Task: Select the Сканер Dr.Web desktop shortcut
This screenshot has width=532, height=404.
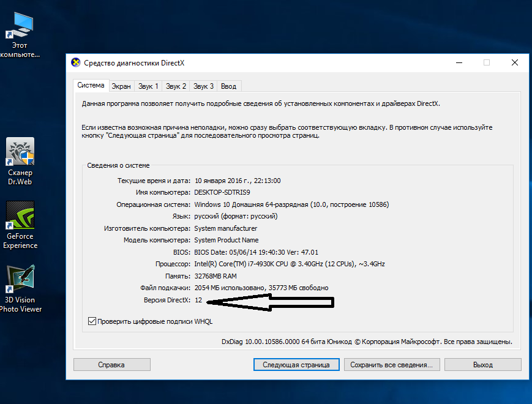Action: point(20,161)
